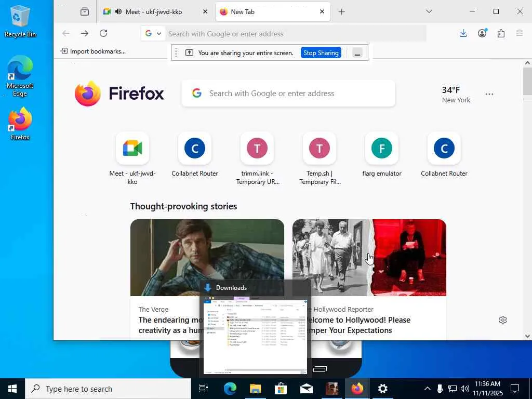The width and height of the screenshot is (532, 399).
Task: Click Import bookmarks... in the bookmarks bar
Action: point(93,51)
